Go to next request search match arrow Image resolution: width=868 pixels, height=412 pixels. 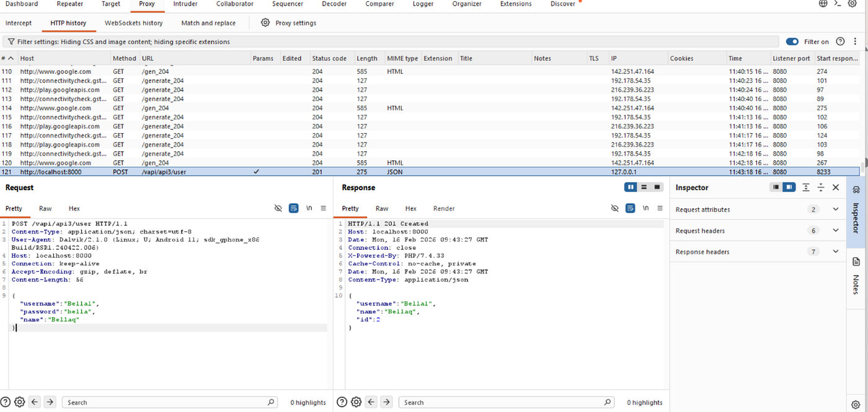[x=50, y=402]
